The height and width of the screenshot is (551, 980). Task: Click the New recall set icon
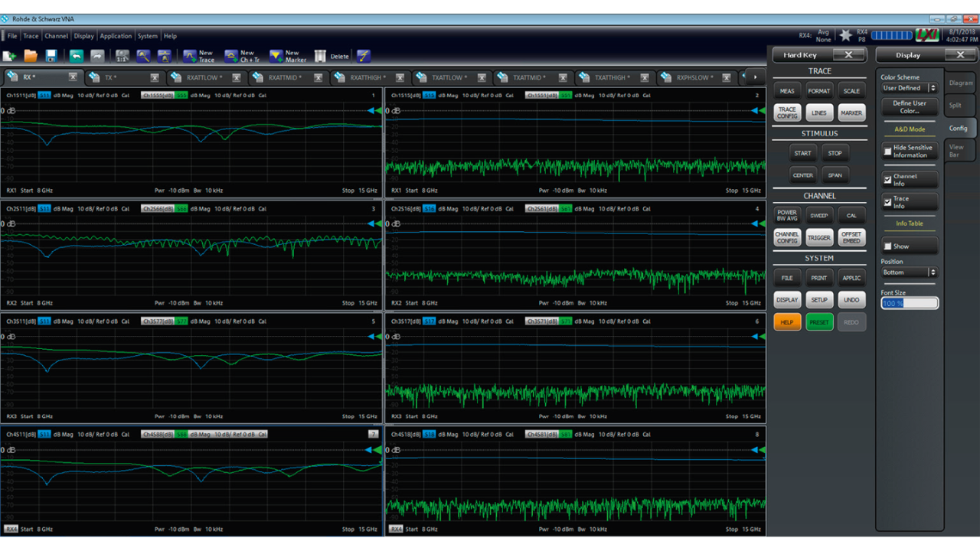pos(9,56)
